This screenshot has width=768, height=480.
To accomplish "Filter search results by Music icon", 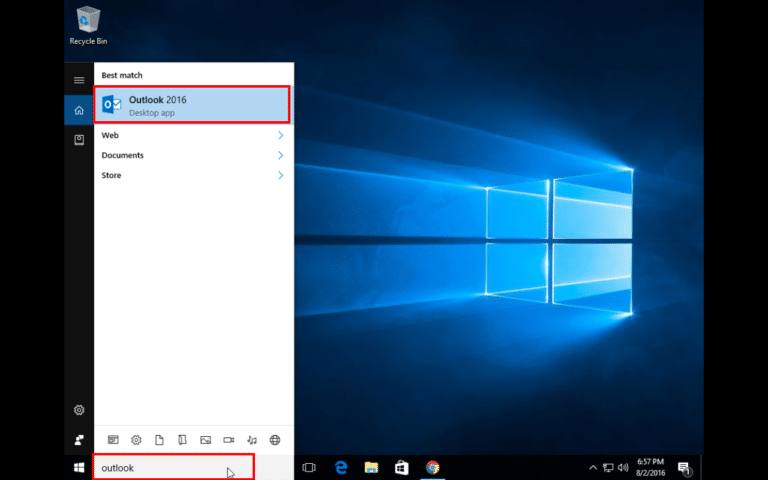I will click(x=252, y=440).
